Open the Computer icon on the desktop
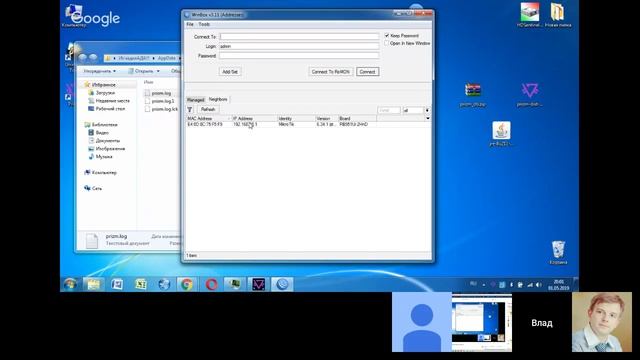This screenshot has width=640, height=360. click(74, 16)
